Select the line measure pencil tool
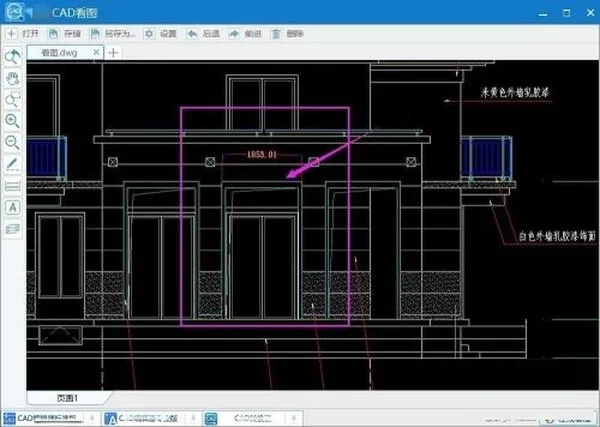Image resolution: width=600 pixels, height=427 pixels. (x=13, y=164)
